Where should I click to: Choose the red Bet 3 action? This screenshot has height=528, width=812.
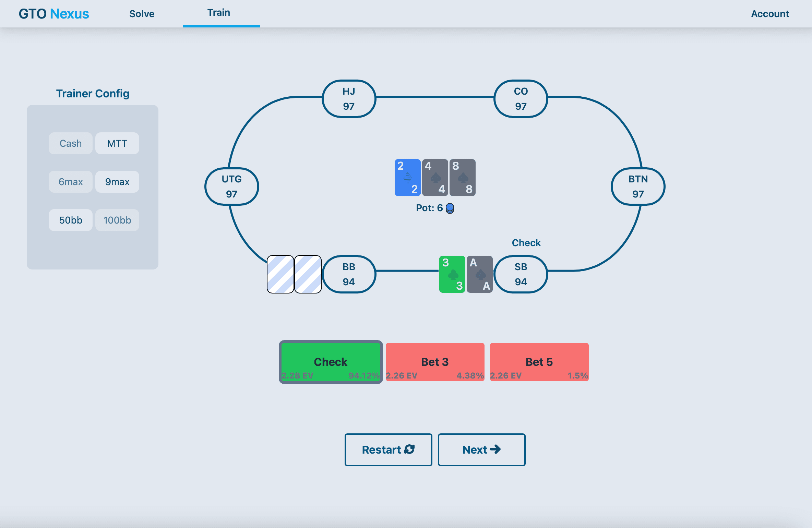coord(435,362)
